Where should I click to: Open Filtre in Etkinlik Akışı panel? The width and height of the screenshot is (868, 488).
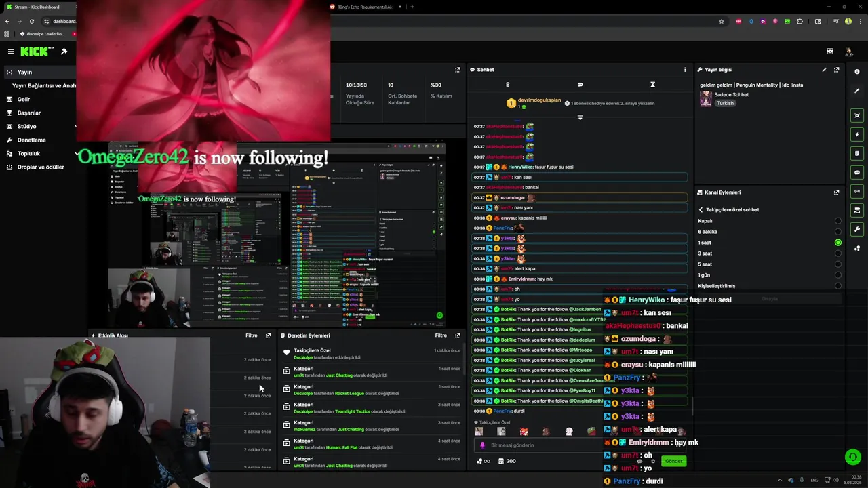click(251, 335)
